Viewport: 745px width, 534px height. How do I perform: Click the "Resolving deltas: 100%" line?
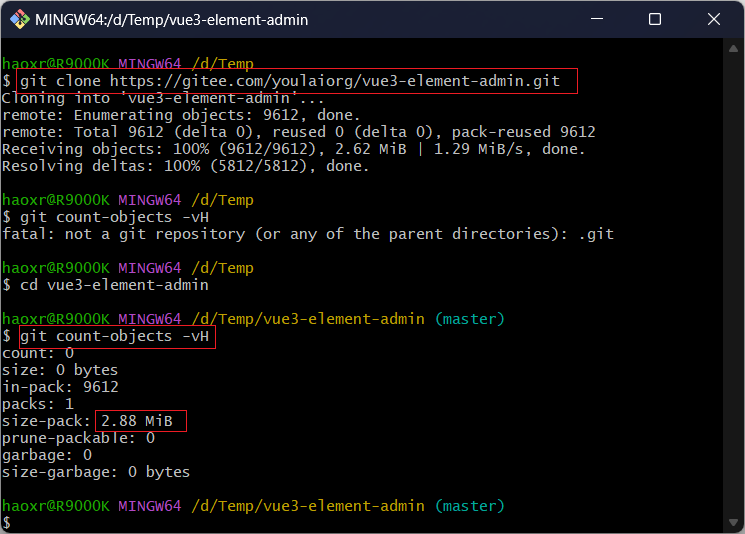tap(186, 166)
